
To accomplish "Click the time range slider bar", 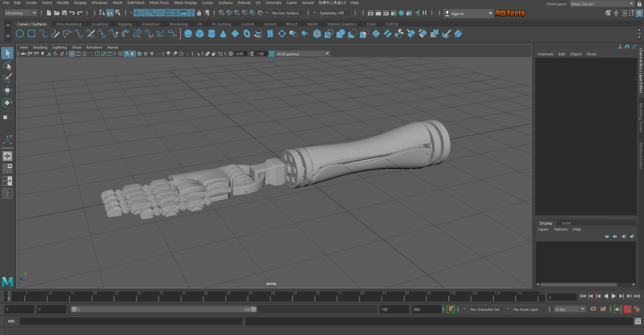I will coord(164,309).
